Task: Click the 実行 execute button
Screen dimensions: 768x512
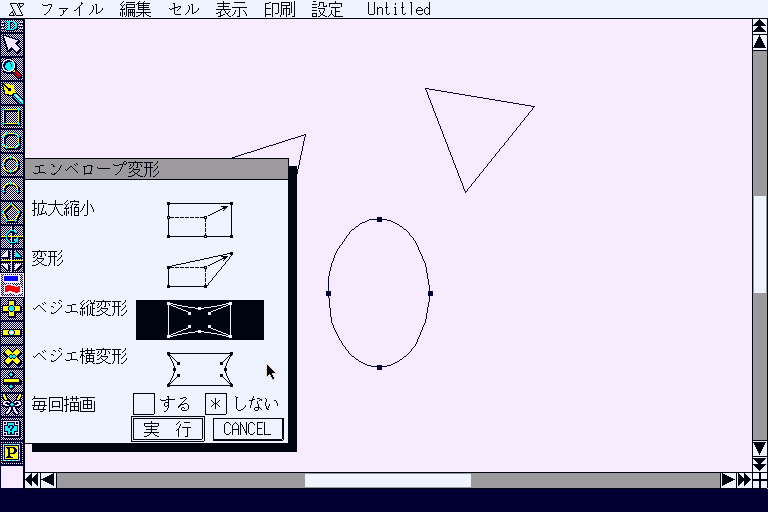Action: click(x=168, y=429)
